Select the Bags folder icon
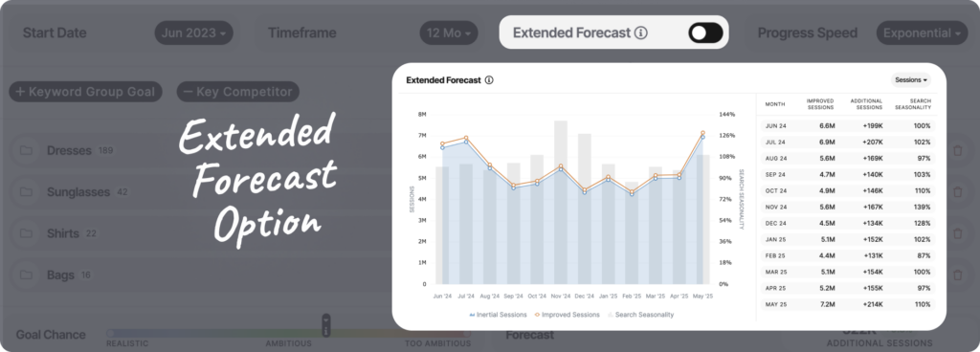The height and width of the screenshot is (352, 980). (26, 275)
